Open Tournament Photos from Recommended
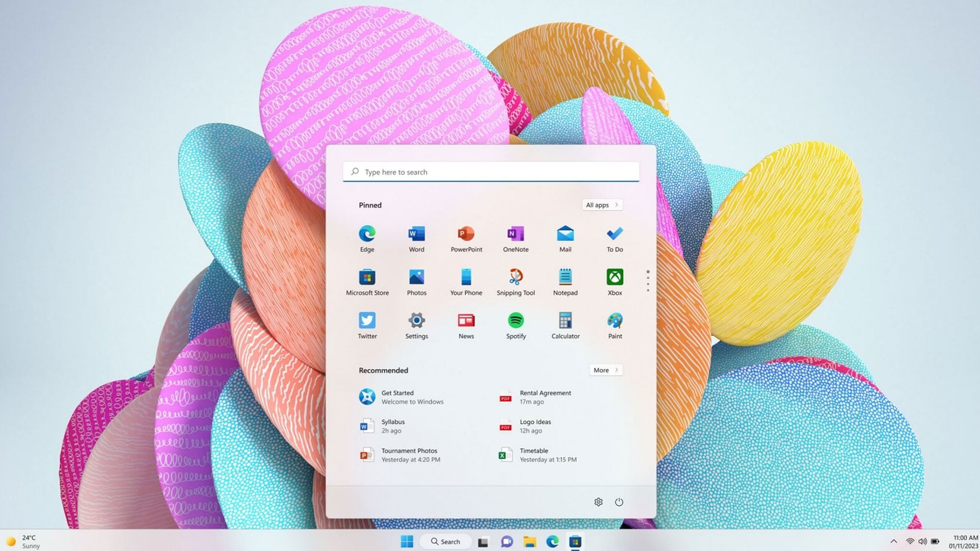This screenshot has height=551, width=980. coord(409,454)
